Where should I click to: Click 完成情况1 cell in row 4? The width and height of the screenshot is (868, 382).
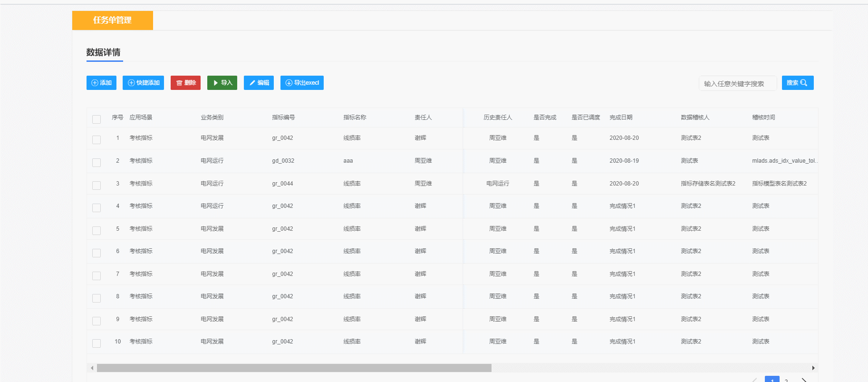[x=622, y=206]
